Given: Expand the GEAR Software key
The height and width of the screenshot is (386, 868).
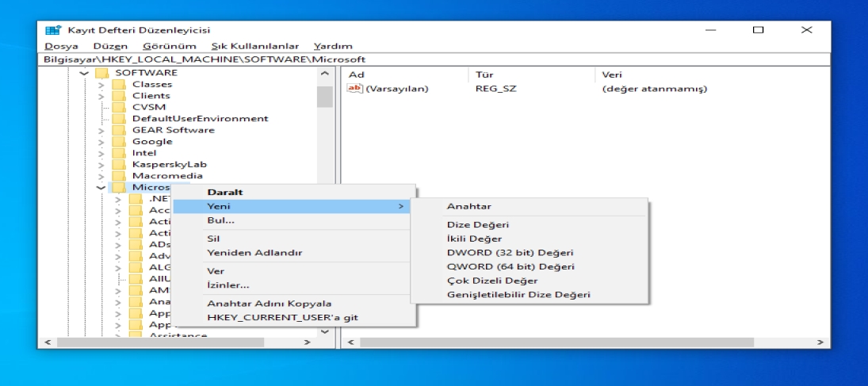Looking at the screenshot, I should point(101,131).
